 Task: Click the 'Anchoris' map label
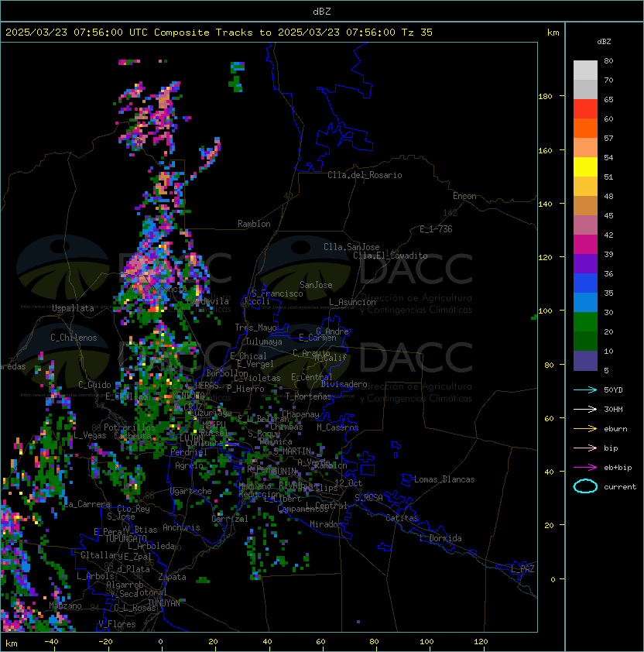pos(181,527)
